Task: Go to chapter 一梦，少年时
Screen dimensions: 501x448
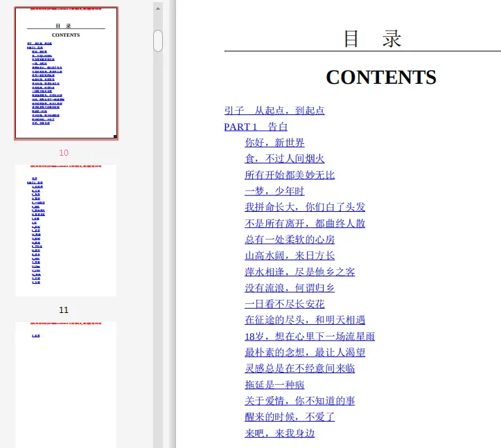Action: pos(274,191)
